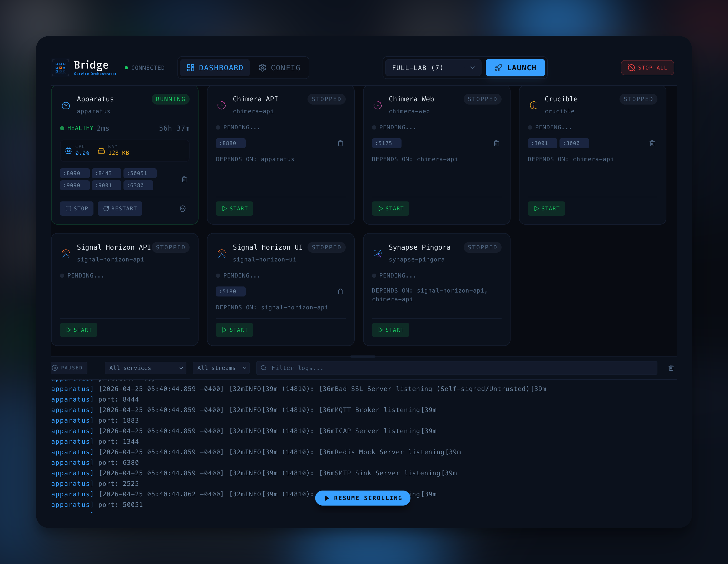This screenshot has height=564, width=728.
Task: Click the RAM icon in Apparatus card
Action: tap(101, 151)
